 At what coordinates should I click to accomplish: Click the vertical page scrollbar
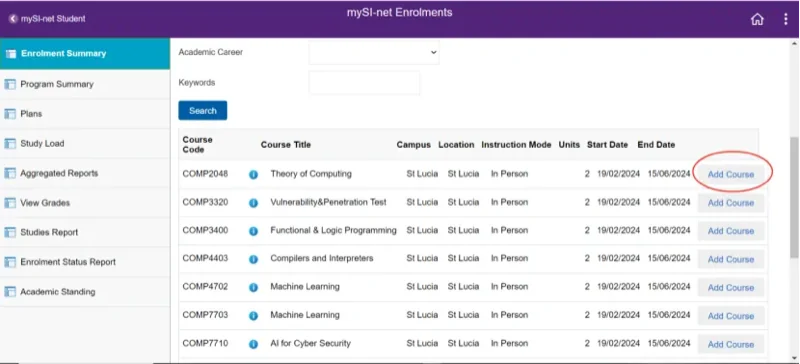[x=794, y=197]
